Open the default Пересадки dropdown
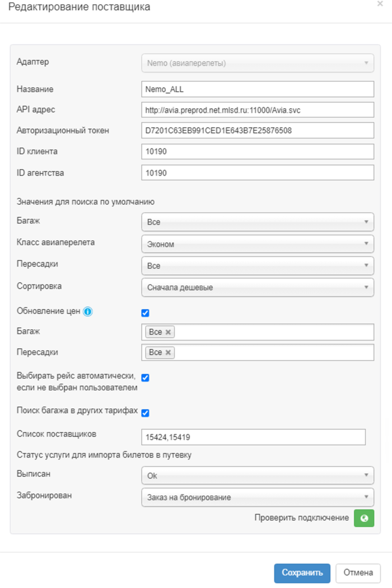Image resolution: width=392 pixels, height=588 pixels. pyautogui.click(x=258, y=265)
